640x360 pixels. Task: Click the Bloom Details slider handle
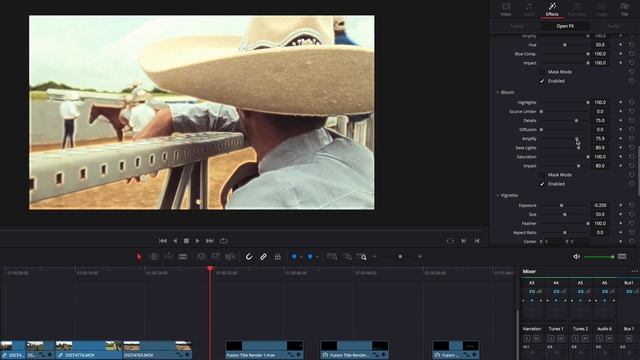coord(576,121)
